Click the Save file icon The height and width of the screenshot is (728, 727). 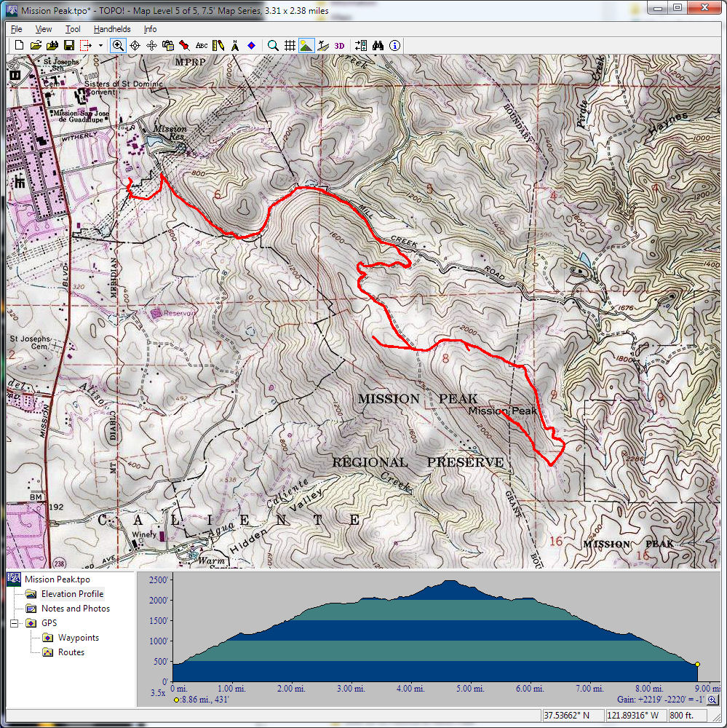click(x=69, y=45)
